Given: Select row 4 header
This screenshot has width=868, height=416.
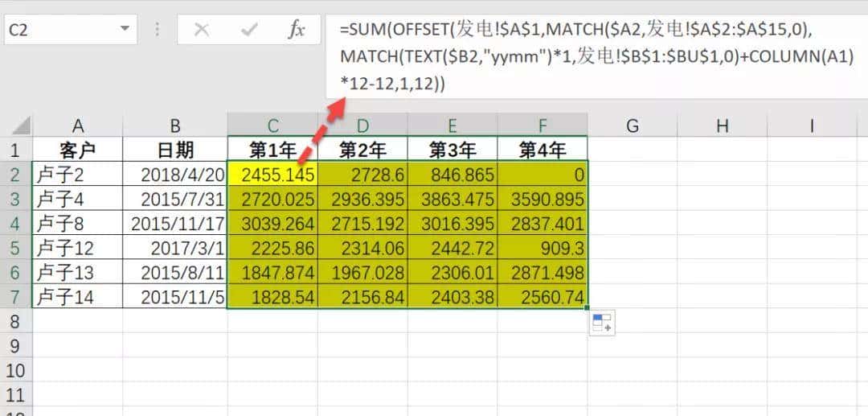Looking at the screenshot, I should (x=15, y=223).
